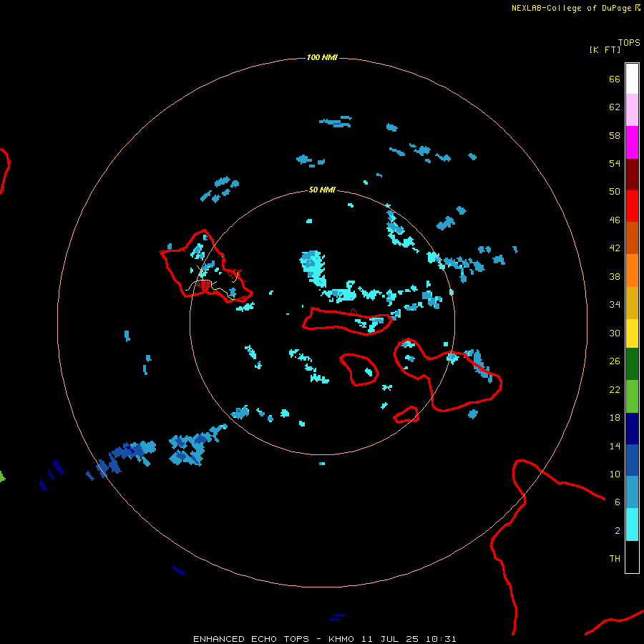Image resolution: width=644 pixels, height=644 pixels.
Task: Select the light blue 10 kft swatch
Action: 632,492
